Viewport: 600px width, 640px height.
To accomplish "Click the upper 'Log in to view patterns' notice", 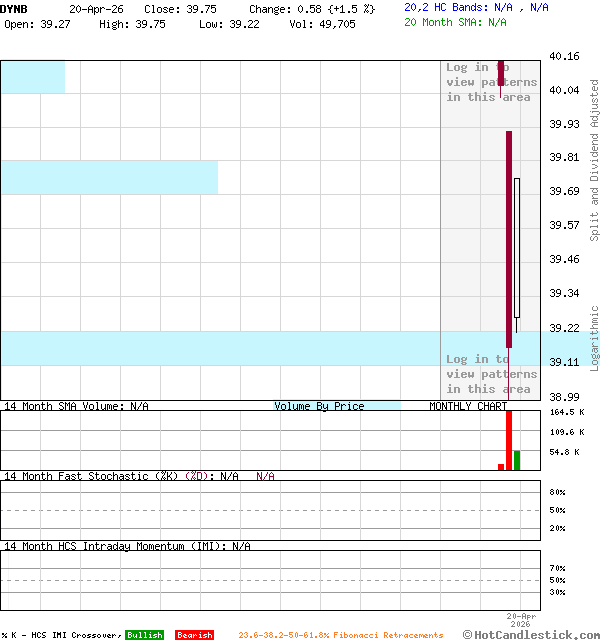I will pos(491,82).
